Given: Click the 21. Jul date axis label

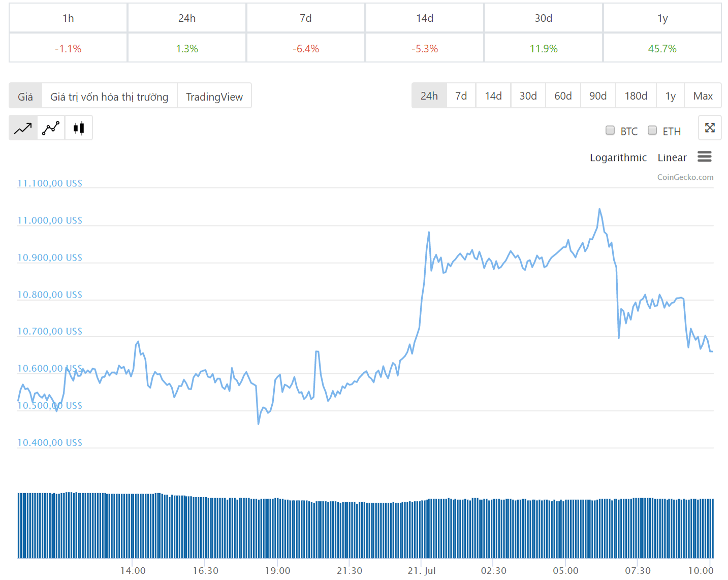Looking at the screenshot, I should point(422,570).
